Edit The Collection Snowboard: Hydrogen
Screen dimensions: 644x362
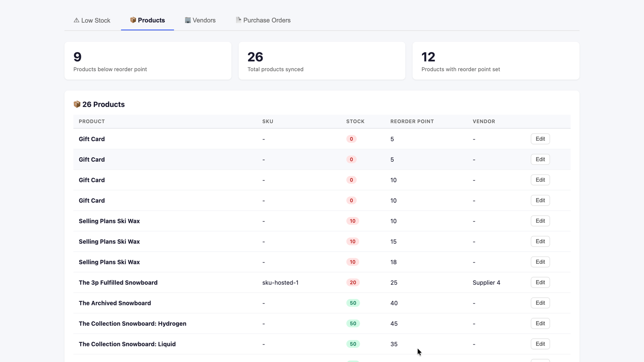(x=540, y=323)
